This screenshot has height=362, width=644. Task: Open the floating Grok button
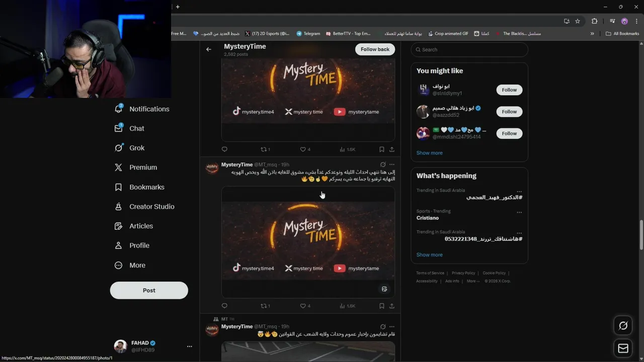pos(623,326)
